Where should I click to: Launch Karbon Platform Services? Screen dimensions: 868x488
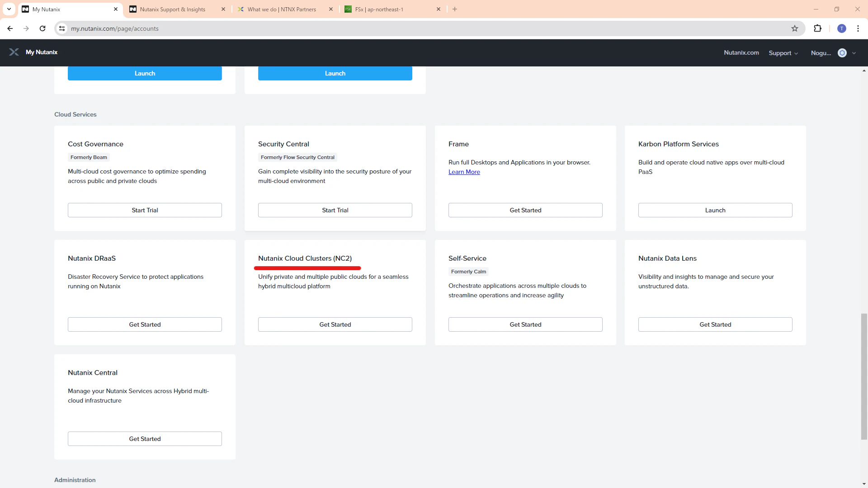click(715, 210)
